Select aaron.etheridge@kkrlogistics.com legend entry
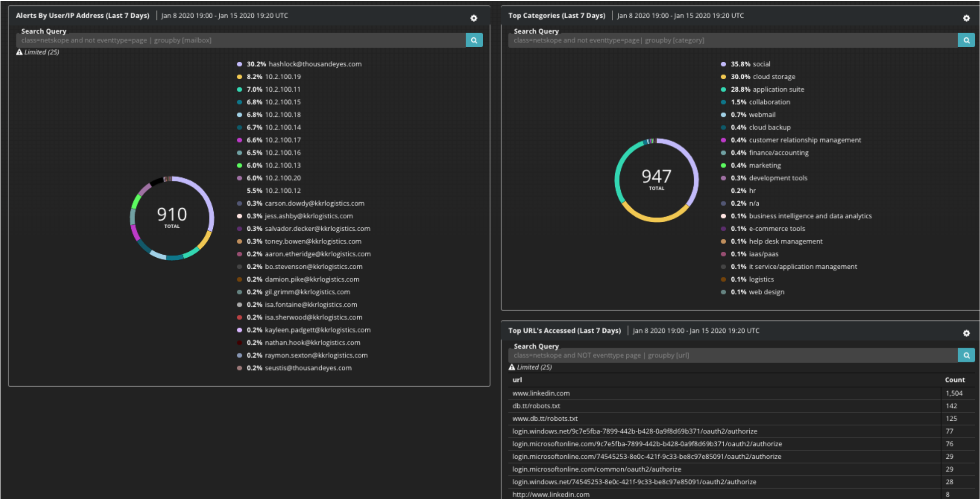980x500 pixels. [304, 254]
